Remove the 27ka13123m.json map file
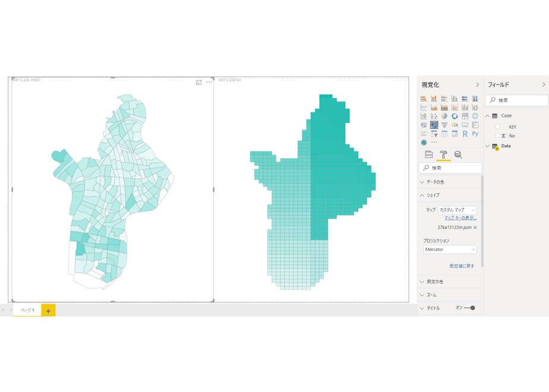 click(475, 227)
